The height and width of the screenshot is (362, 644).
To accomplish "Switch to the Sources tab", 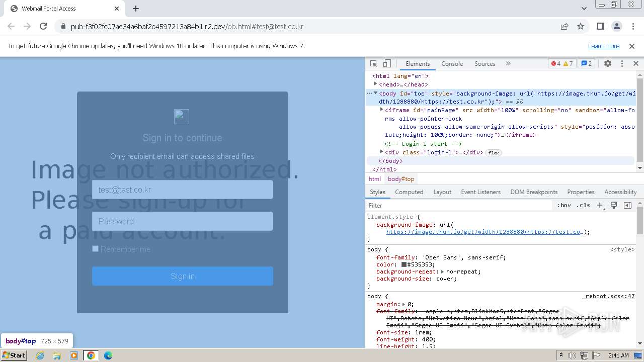I will point(485,64).
